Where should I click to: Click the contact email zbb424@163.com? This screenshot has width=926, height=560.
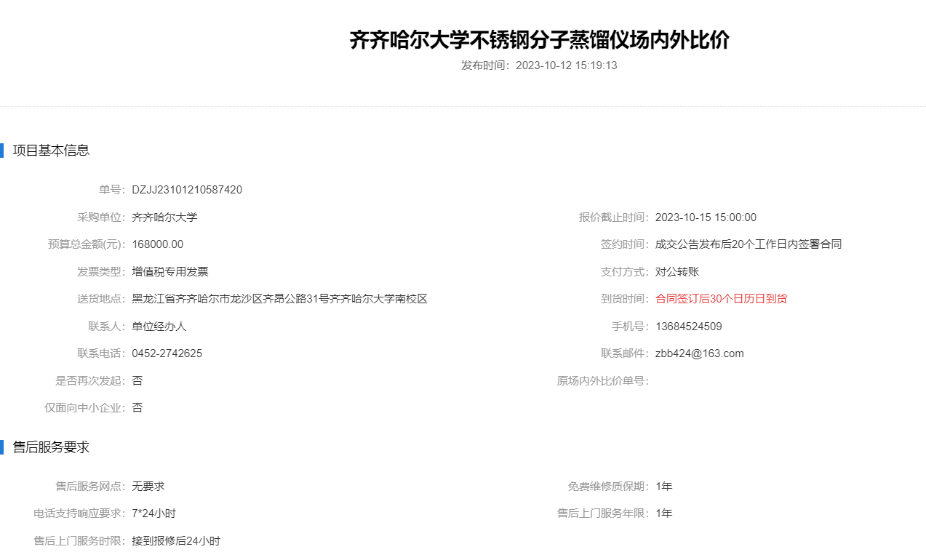point(699,353)
